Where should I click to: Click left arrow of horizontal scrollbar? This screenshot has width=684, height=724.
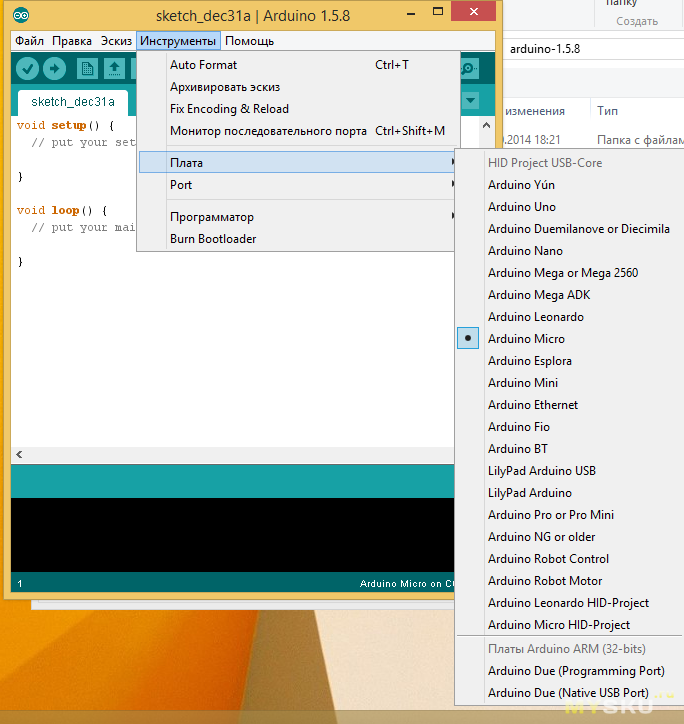tap(19, 454)
